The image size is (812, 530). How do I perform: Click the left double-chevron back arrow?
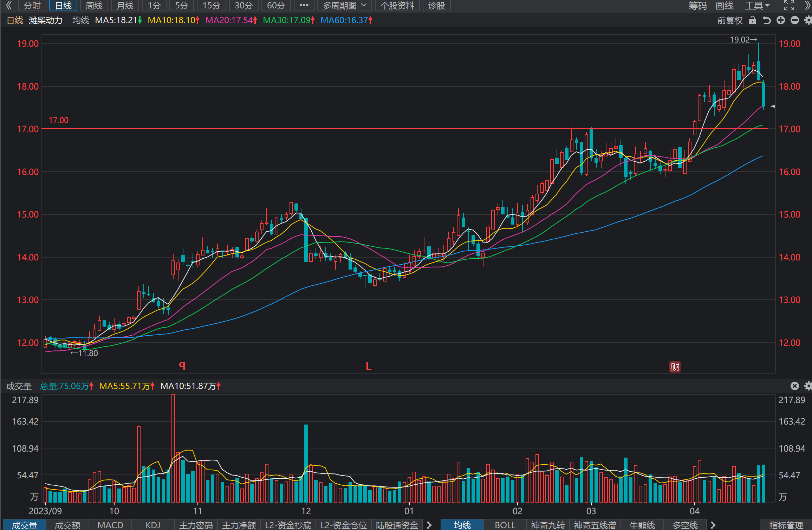(9, 5)
